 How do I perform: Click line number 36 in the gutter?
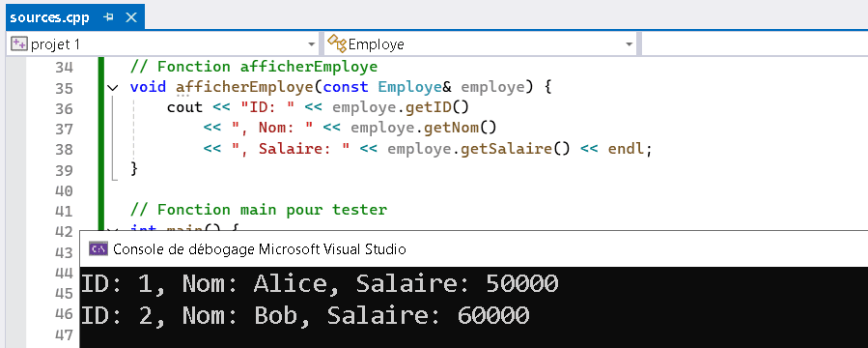[x=65, y=108]
